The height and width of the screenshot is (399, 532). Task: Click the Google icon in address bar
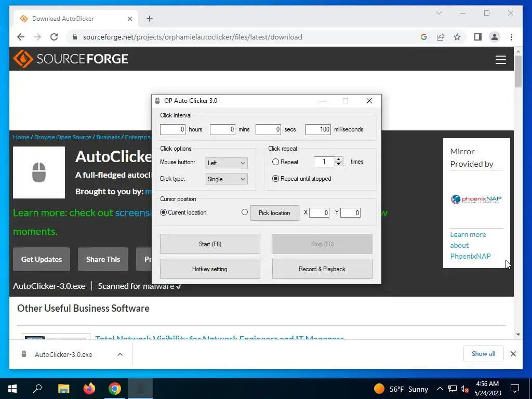tap(424, 37)
